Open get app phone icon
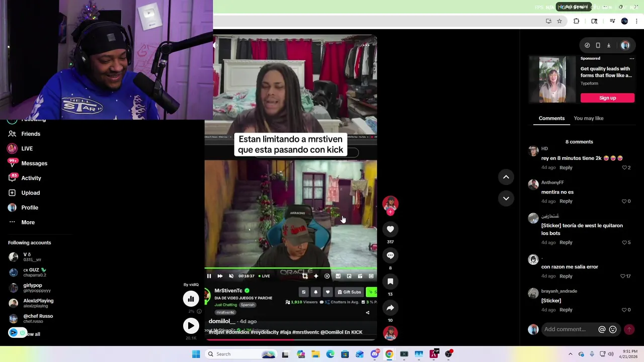The image size is (644, 362). click(598, 45)
